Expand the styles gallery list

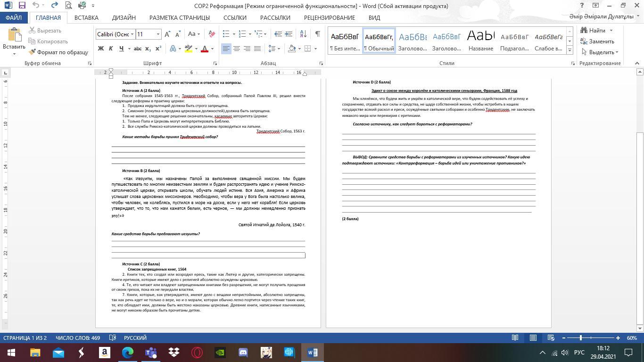click(x=570, y=50)
